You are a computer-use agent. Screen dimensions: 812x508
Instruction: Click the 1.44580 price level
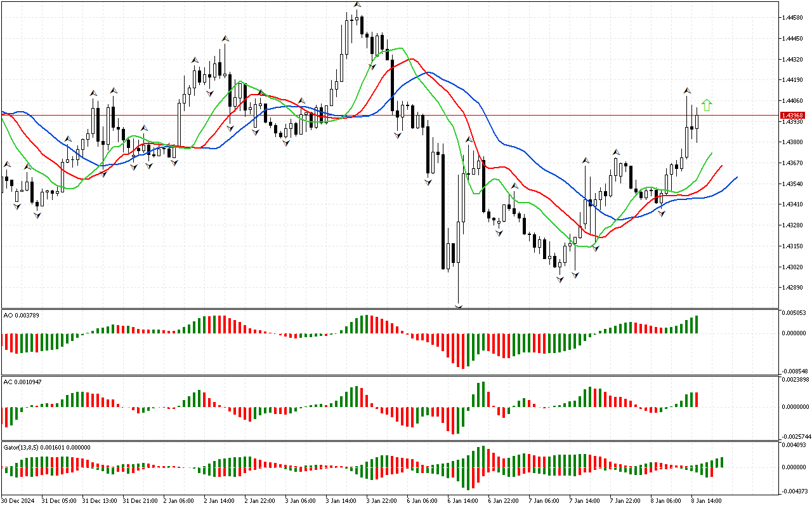pos(793,18)
